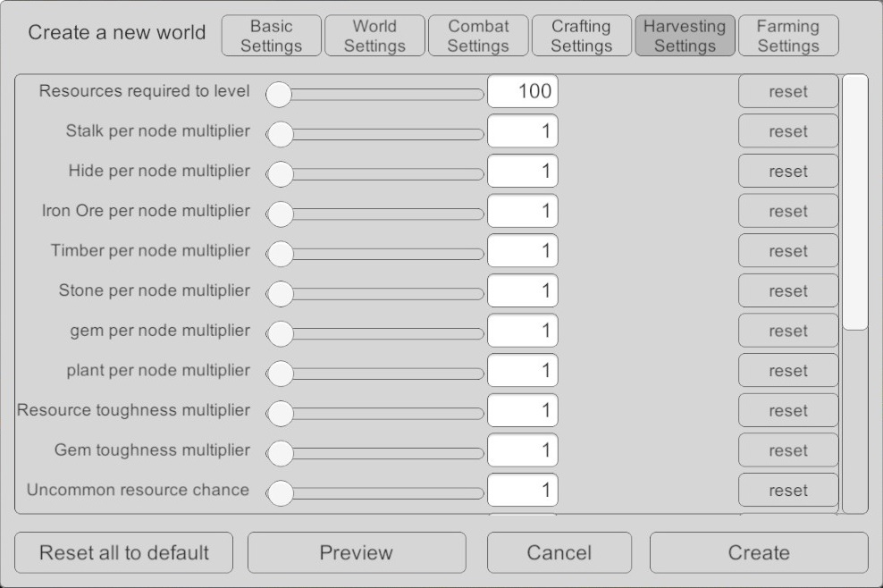Click the Uncommon resource chance value field
This screenshot has width=883, height=588.
point(523,490)
